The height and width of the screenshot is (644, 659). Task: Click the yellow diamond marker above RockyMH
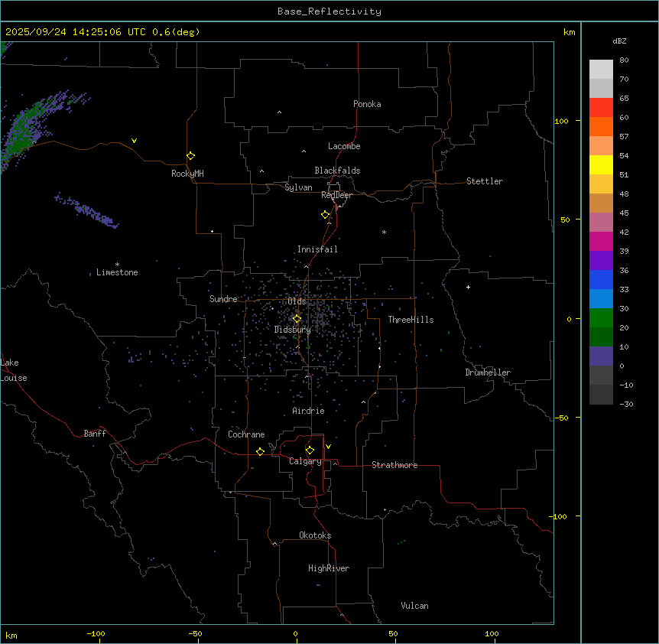190,156
